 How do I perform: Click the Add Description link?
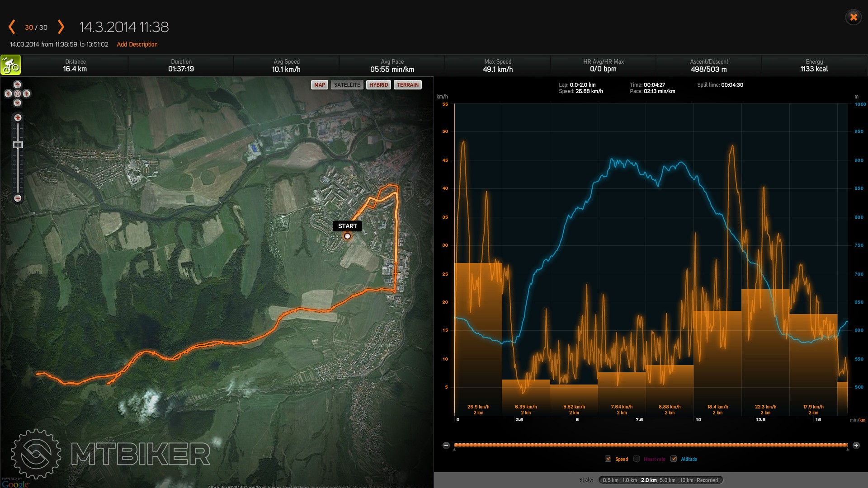point(137,44)
